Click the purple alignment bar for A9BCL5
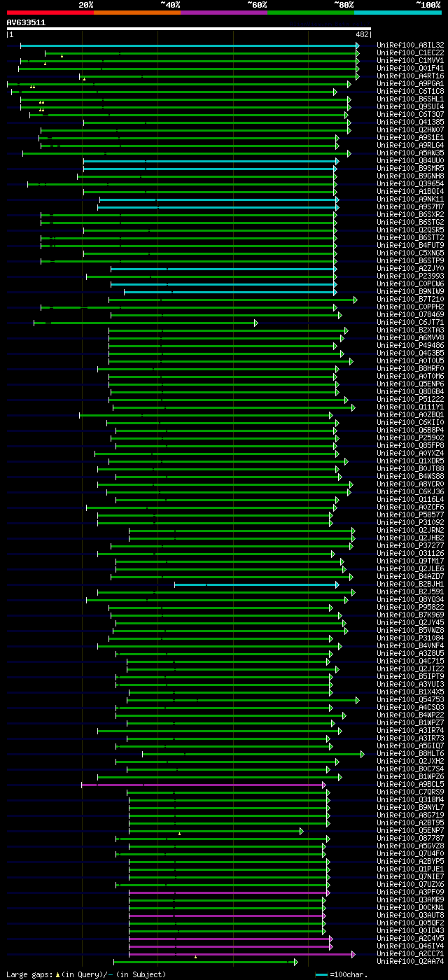This screenshot has height=980, width=448. tap(204, 785)
